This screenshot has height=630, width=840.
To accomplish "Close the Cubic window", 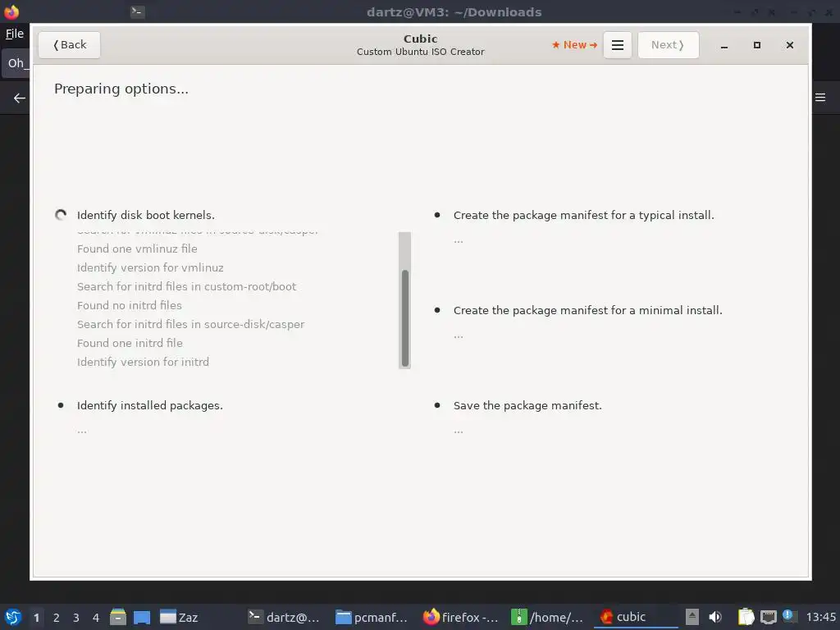I will pos(789,46).
